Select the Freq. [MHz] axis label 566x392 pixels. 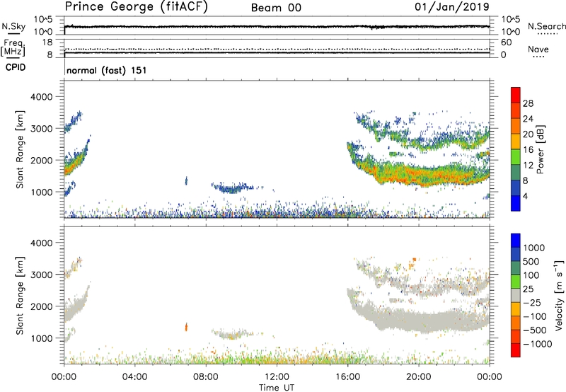[13, 47]
